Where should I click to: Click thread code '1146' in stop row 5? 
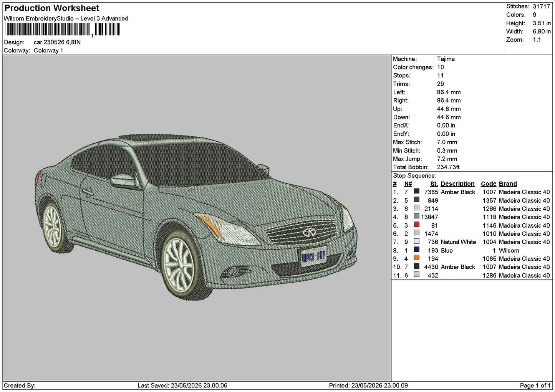tap(489, 226)
